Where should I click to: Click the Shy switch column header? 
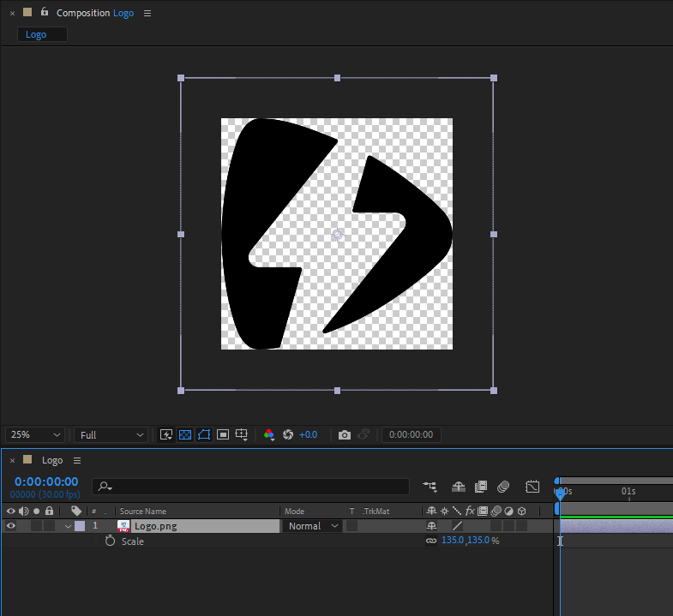432,511
